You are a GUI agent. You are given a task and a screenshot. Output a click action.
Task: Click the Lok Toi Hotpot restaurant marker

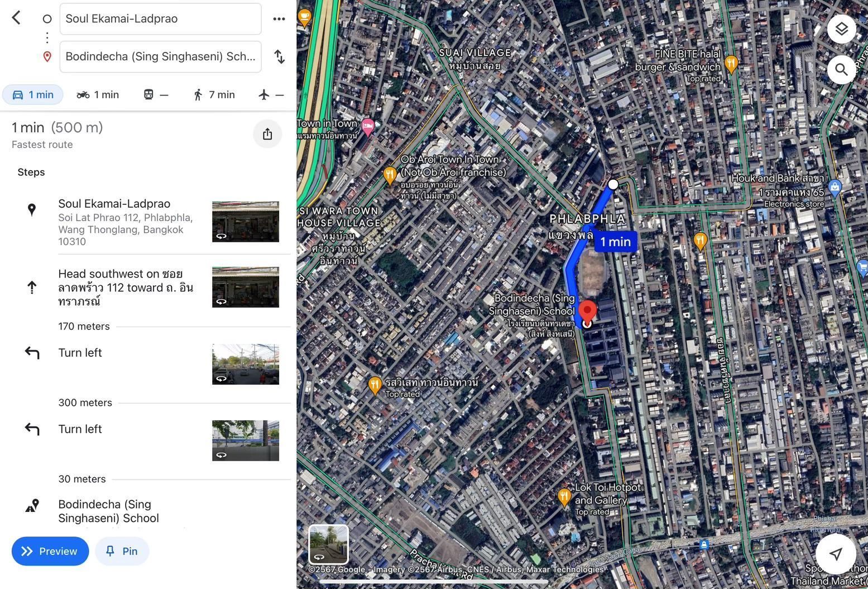(564, 496)
